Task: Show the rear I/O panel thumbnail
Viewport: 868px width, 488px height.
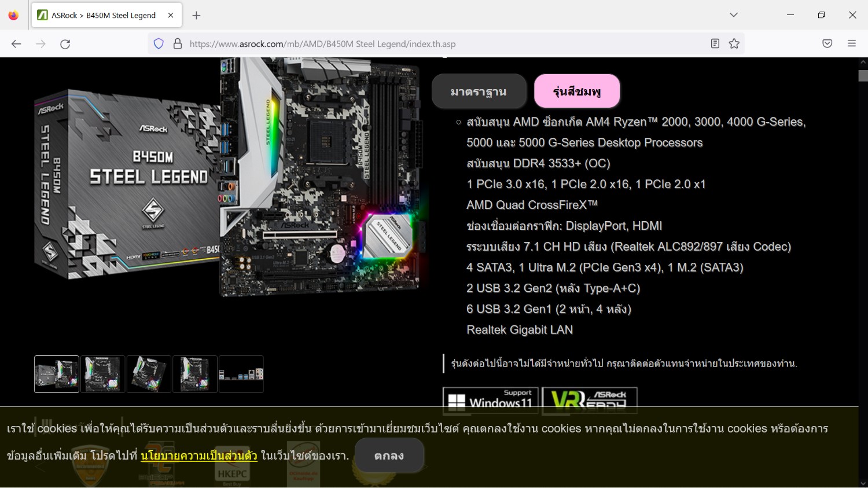Action: [x=241, y=374]
